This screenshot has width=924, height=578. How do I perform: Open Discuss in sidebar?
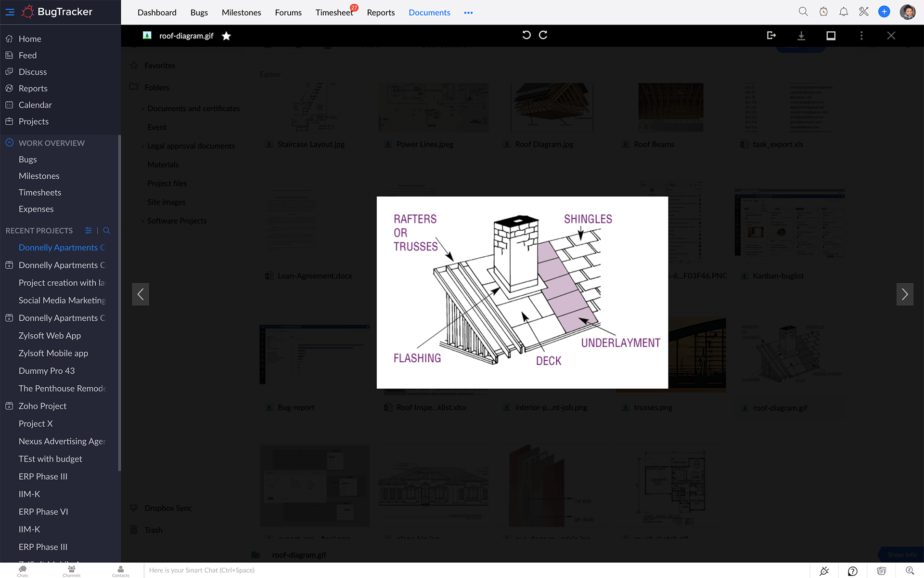33,72
